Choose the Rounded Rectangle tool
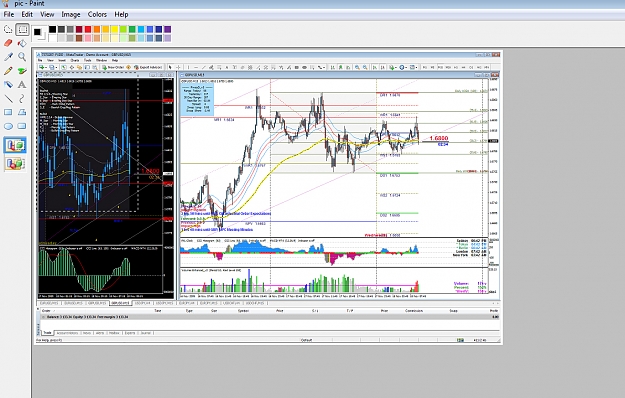Screen dimensions: 625x398 point(22,126)
